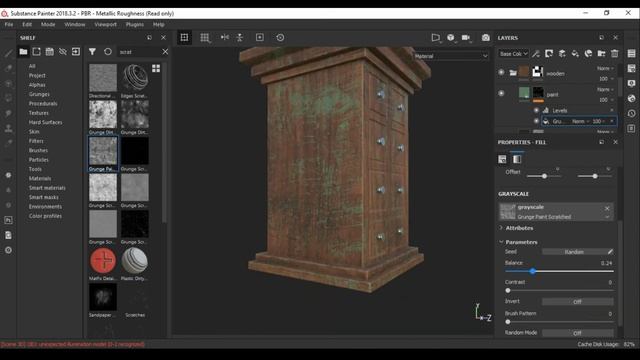Select the Polygon Fill tool
Viewport: 640px width, 360px height.
8,98
